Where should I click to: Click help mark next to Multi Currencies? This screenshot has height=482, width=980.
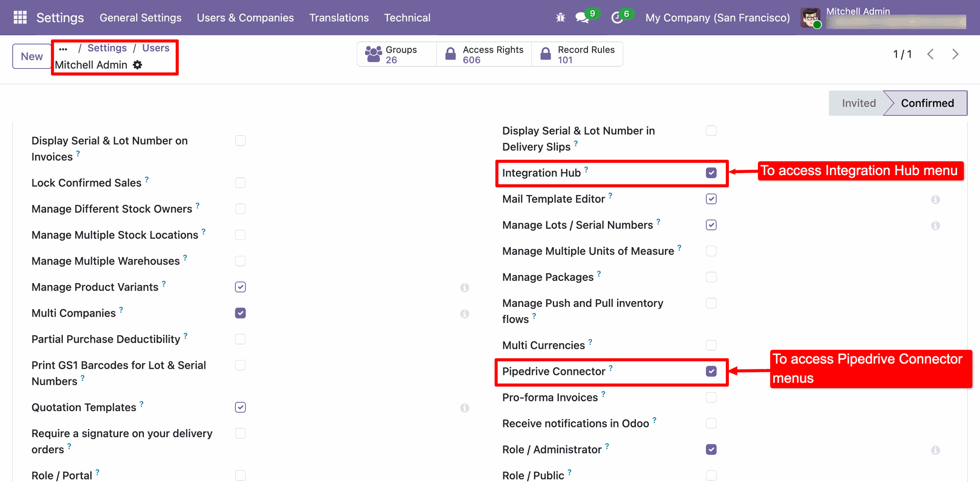[x=590, y=342]
